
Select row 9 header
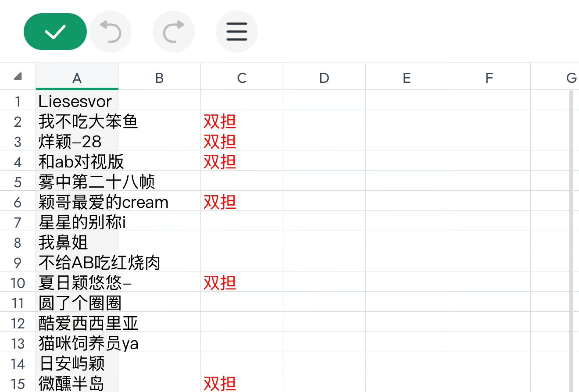click(18, 262)
